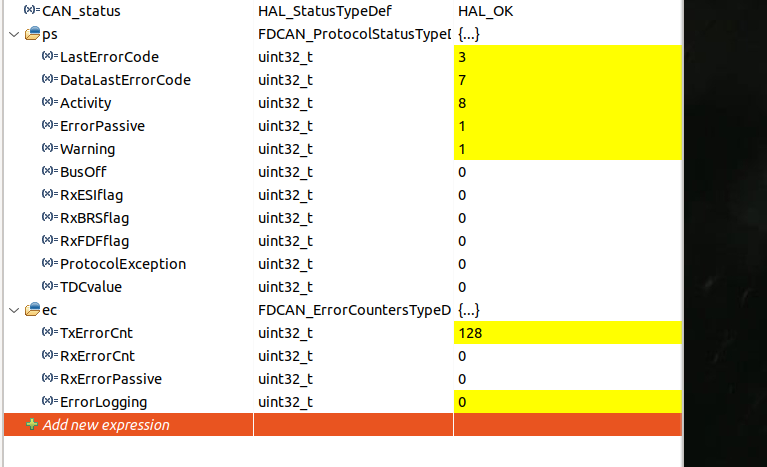This screenshot has width=767, height=467.
Task: Select the RxESIflag expression name
Action: [91, 195]
